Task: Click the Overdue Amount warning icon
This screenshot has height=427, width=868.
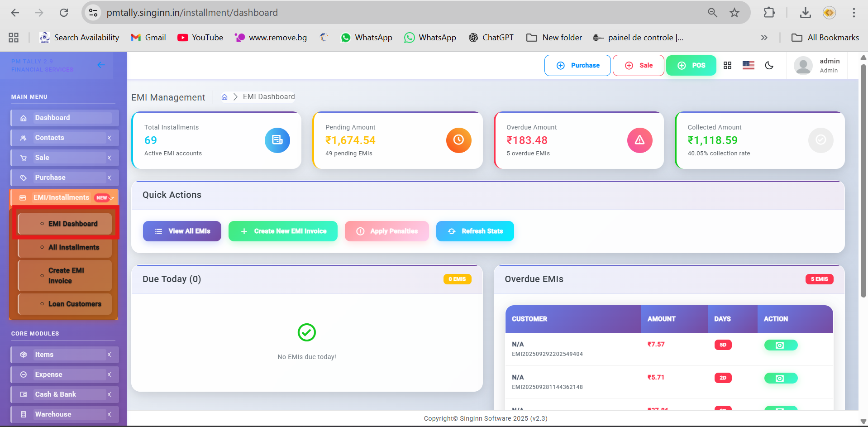Action: tap(639, 140)
